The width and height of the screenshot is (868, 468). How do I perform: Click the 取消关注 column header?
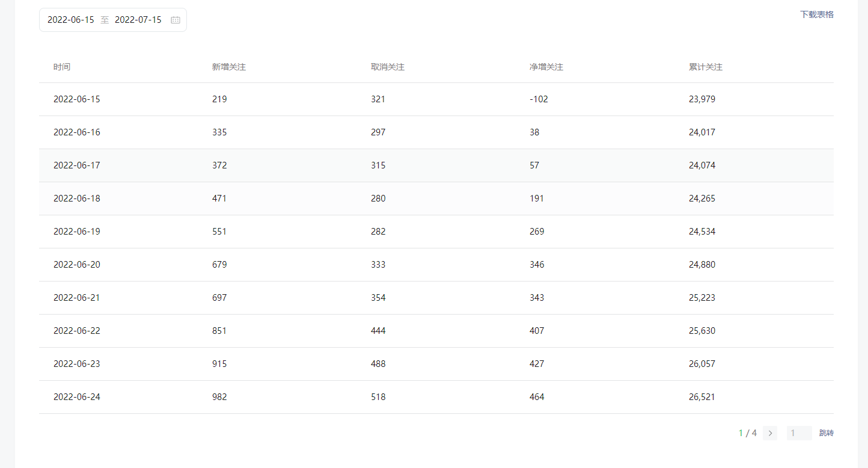pyautogui.click(x=388, y=67)
